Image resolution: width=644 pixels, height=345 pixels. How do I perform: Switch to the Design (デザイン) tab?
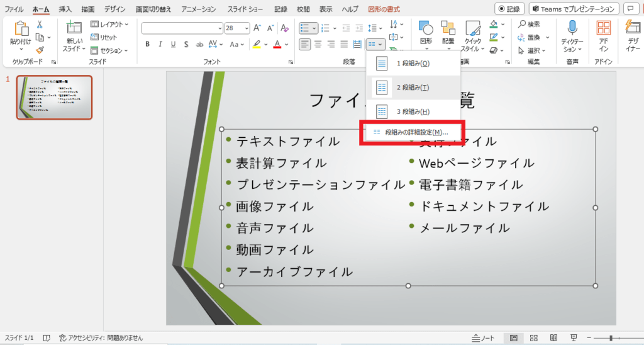(x=114, y=9)
